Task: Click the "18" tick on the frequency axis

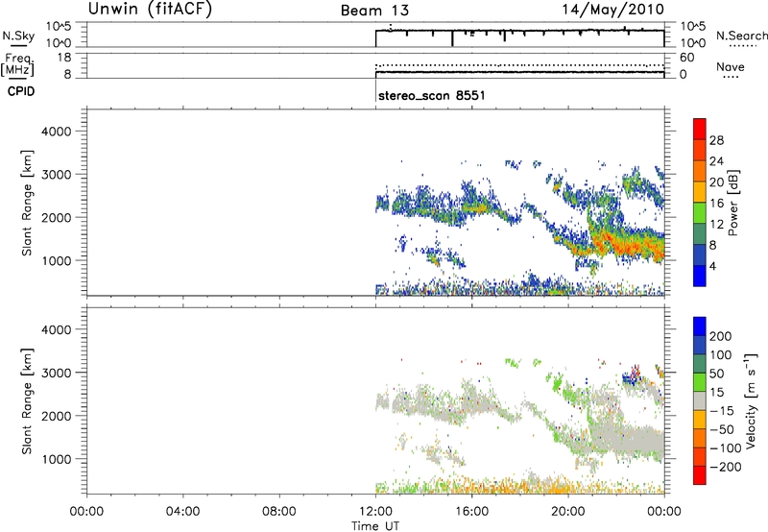Action: point(64,58)
